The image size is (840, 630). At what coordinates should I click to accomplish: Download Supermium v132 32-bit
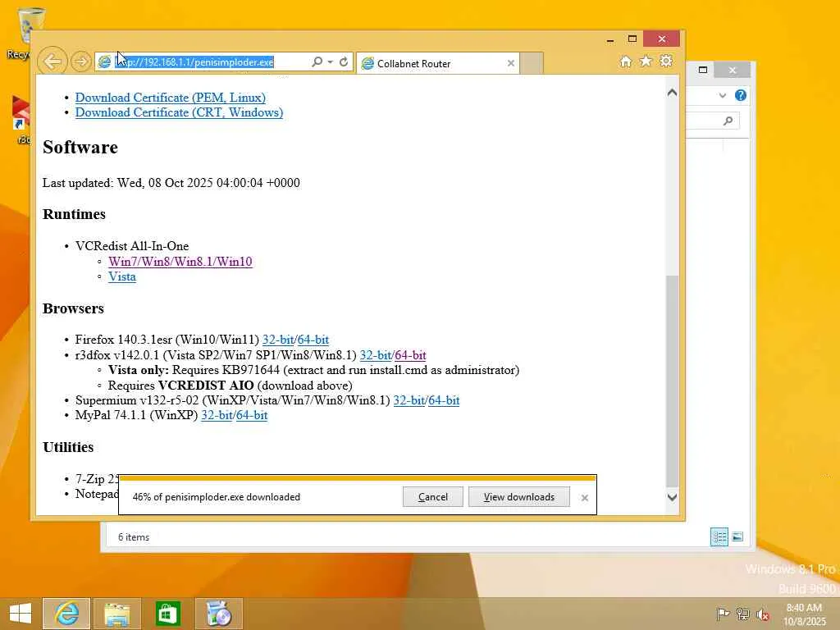click(409, 400)
